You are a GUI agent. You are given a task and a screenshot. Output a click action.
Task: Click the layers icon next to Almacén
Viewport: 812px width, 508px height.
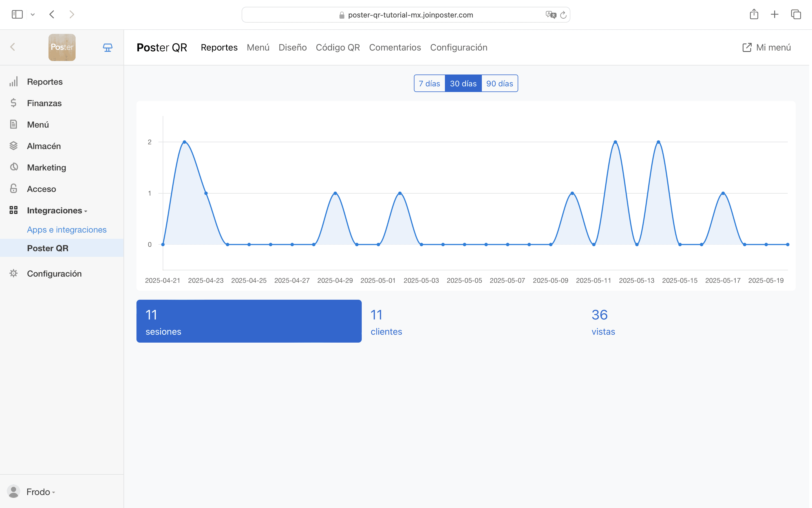pyautogui.click(x=14, y=146)
